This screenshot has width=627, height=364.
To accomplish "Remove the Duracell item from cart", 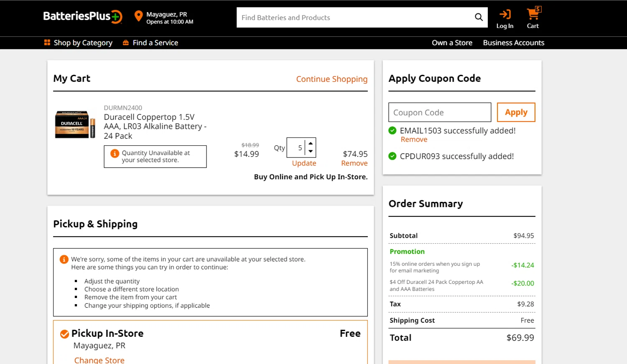I will pos(354,163).
